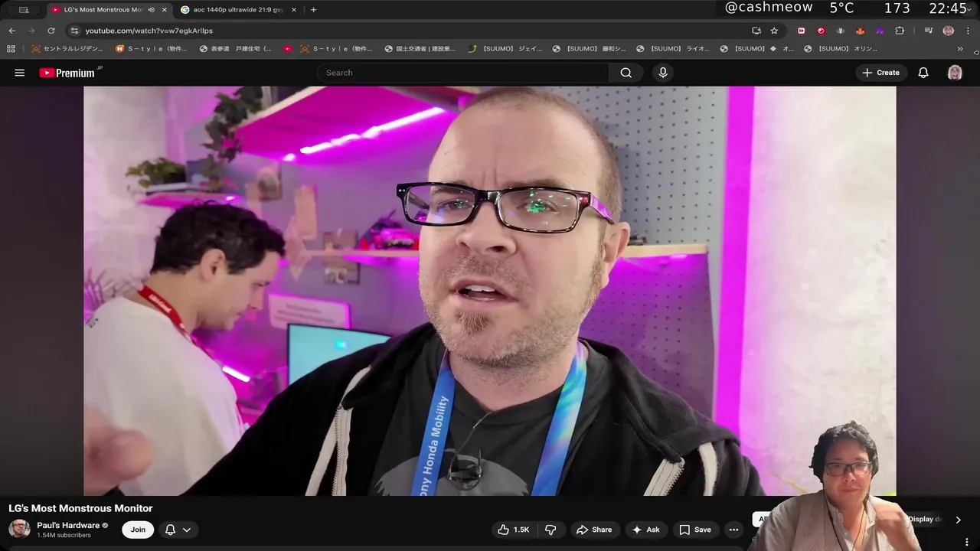The width and height of the screenshot is (980, 551).
Task: Open the media controls icon in toolbar
Action: tap(928, 31)
